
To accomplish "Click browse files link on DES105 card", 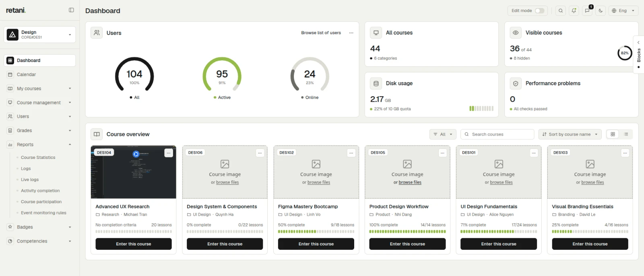I will pyautogui.click(x=410, y=182).
